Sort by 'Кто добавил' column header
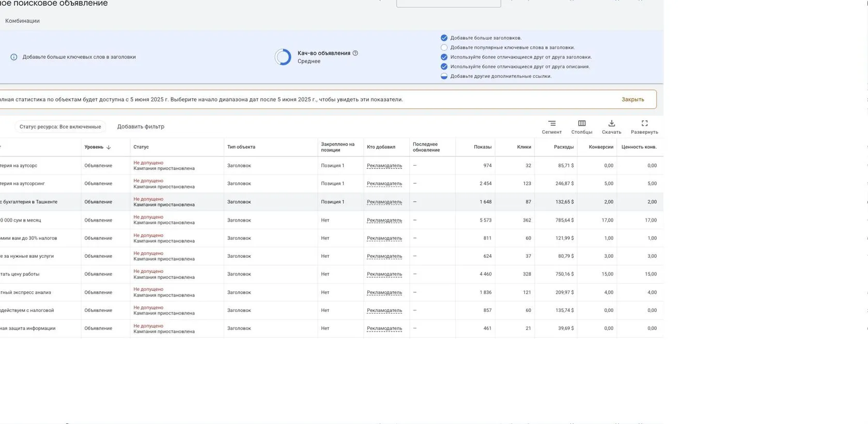Image resolution: width=868 pixels, height=424 pixels. pyautogui.click(x=381, y=147)
